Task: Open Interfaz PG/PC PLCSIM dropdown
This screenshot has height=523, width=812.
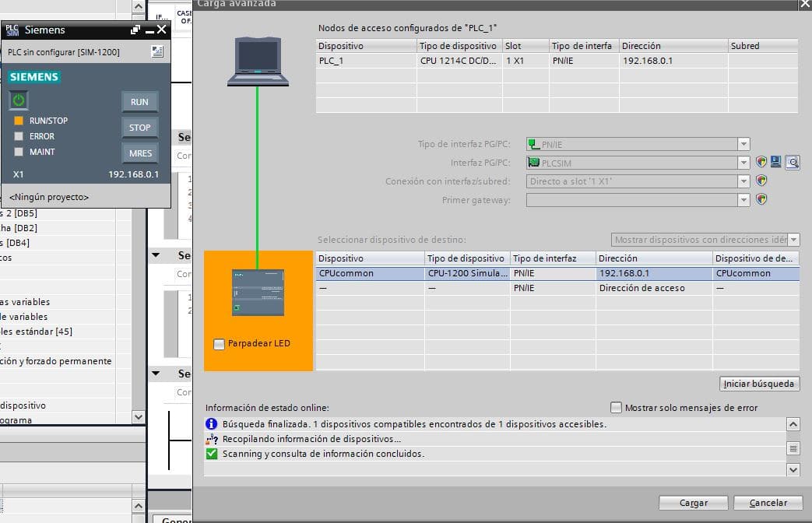Action: coord(743,163)
